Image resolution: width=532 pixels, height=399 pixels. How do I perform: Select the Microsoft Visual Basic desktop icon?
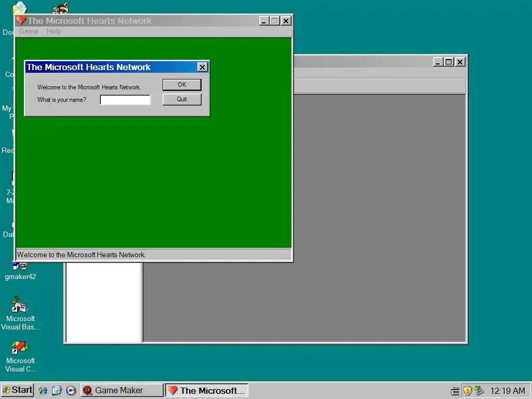[x=20, y=313]
